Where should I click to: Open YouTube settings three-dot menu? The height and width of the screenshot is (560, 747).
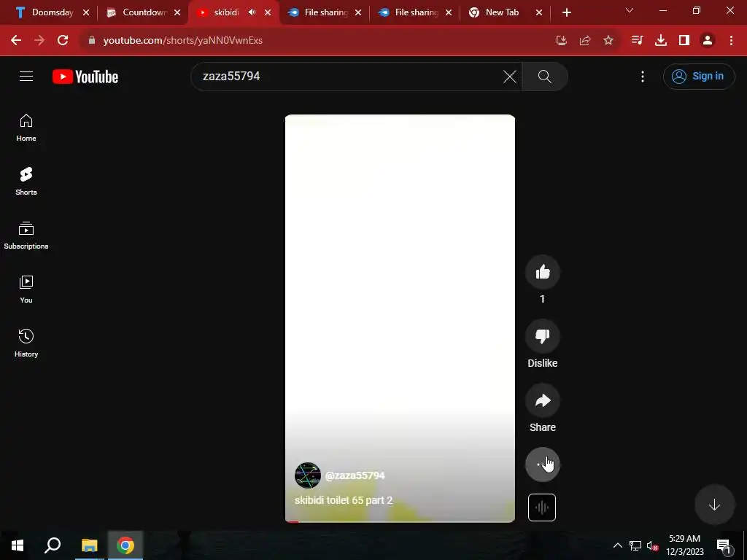coord(643,76)
